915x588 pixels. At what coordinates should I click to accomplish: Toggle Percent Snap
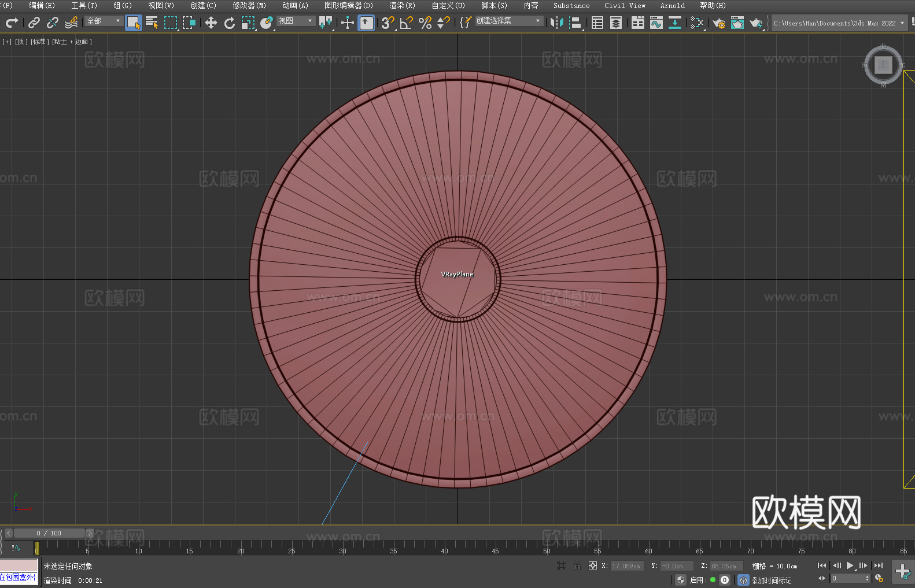click(425, 23)
